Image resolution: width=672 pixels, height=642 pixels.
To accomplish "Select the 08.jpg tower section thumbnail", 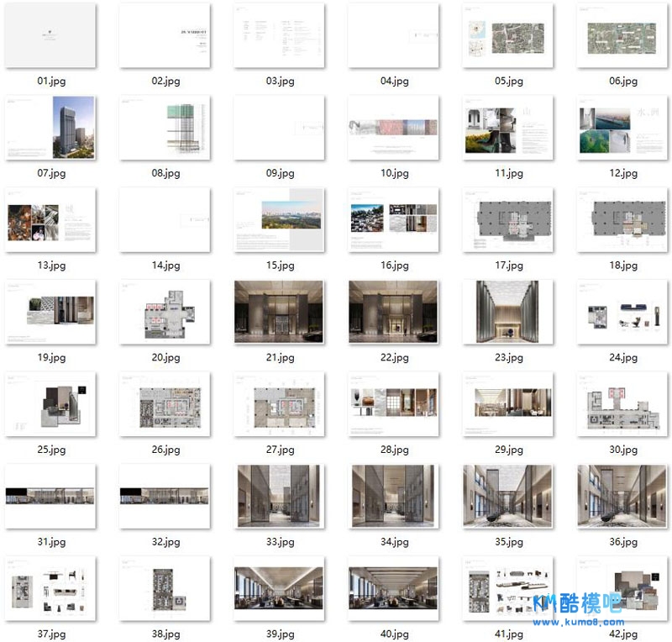I will pos(165,128).
